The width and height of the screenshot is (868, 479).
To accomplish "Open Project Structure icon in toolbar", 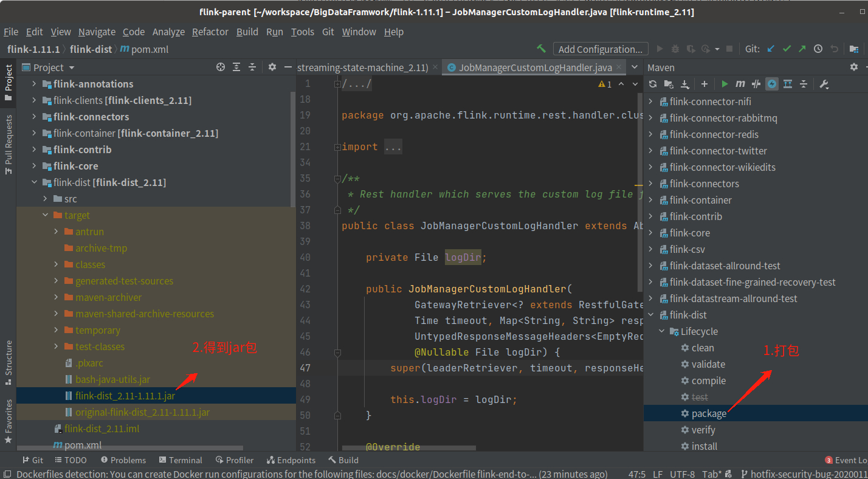I will click(x=854, y=49).
